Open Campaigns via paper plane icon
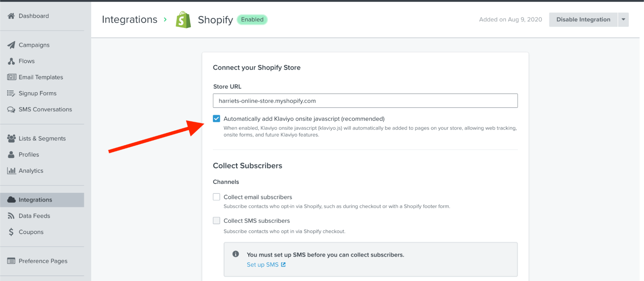 [x=11, y=45]
